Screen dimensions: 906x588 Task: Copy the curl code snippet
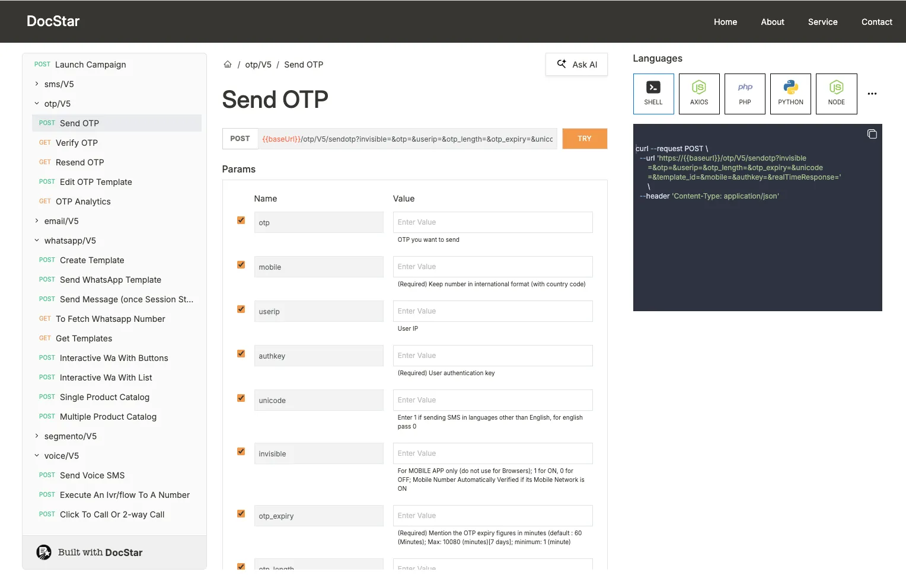tap(872, 134)
